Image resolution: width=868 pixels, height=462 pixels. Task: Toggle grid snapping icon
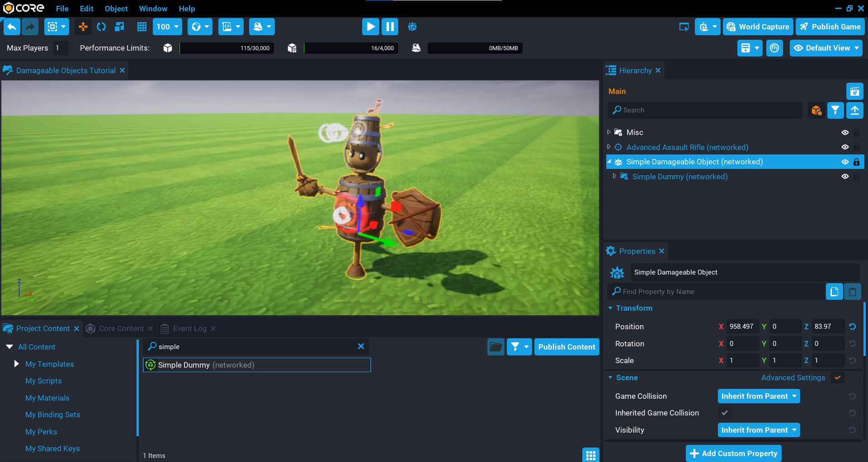coord(142,27)
